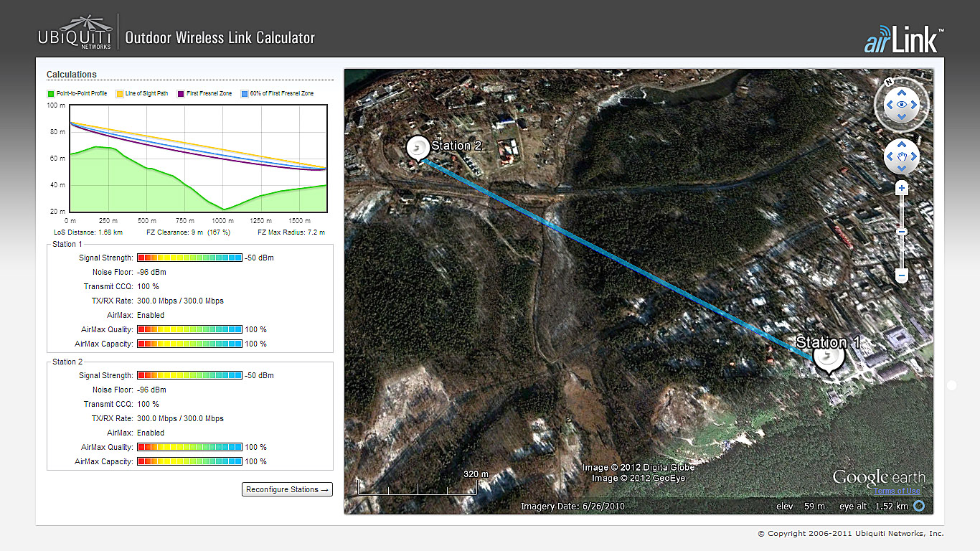Click the 'eye alt 1.52 km' readout
This screenshot has width=980, height=551.
[874, 507]
